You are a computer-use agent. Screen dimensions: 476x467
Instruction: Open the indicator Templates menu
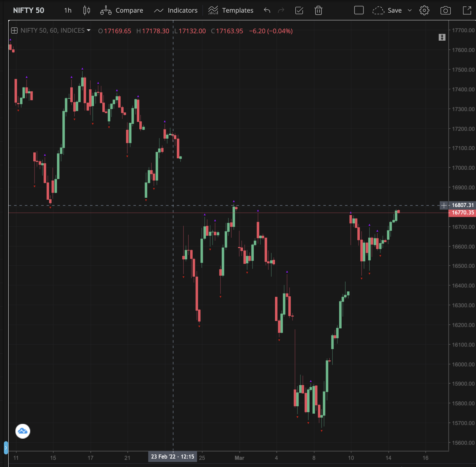tap(231, 10)
